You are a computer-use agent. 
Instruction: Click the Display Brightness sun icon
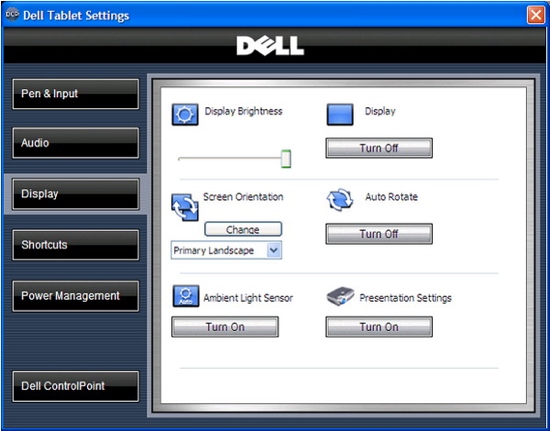185,114
